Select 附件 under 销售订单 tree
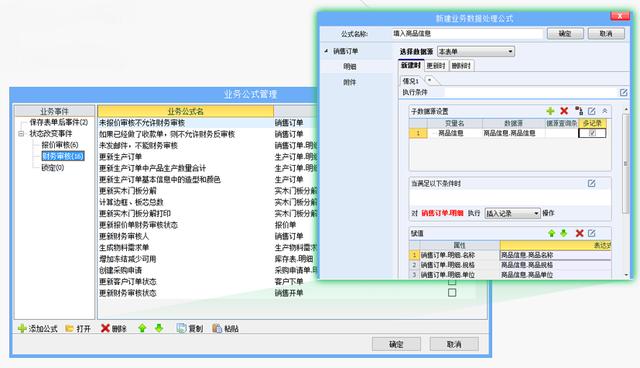The image size is (640, 368). [x=349, y=82]
